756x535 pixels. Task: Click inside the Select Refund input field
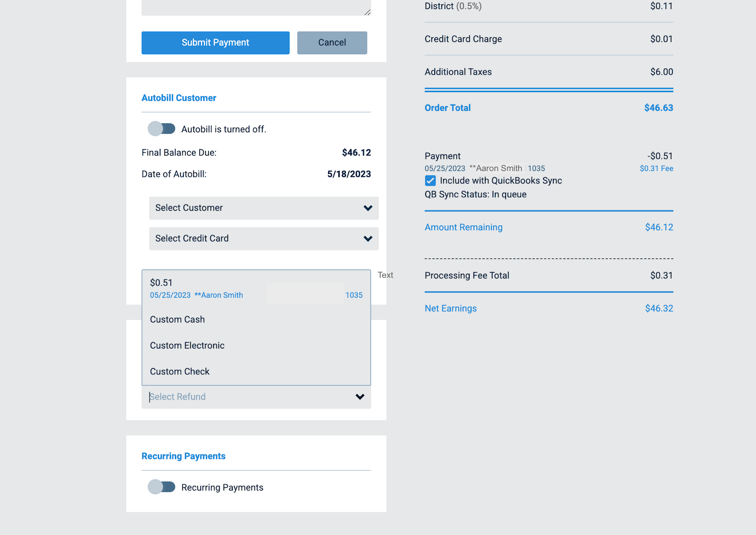pyautogui.click(x=213, y=397)
